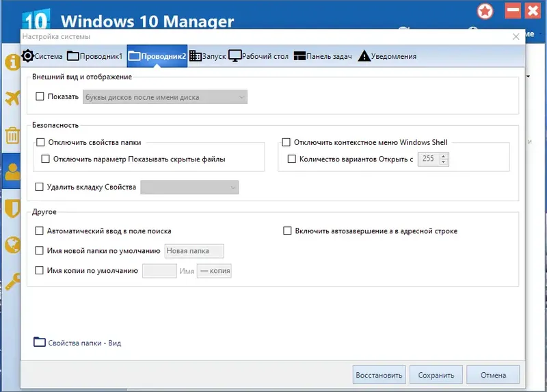This screenshot has width=547, height=392.
Task: Select the Проводник2 tab
Action: click(157, 56)
